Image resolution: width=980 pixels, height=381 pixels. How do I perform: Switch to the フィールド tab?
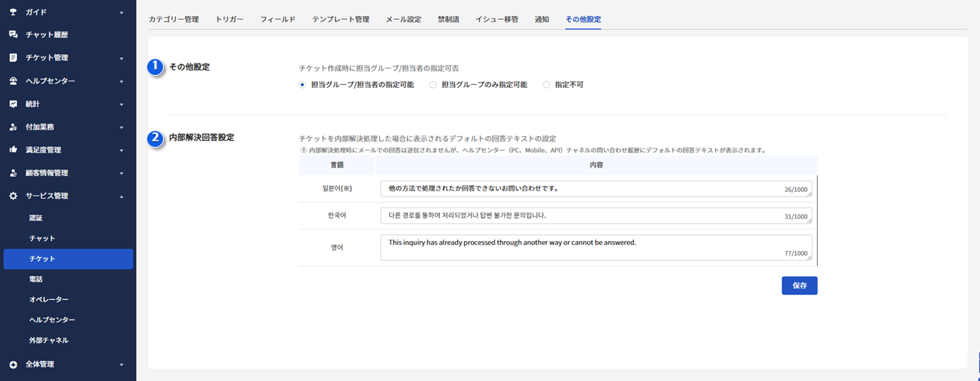click(x=278, y=18)
